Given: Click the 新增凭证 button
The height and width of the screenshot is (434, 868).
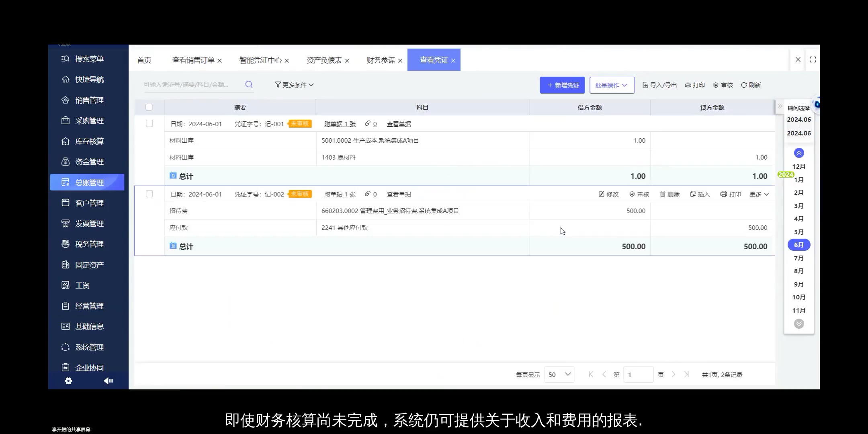Looking at the screenshot, I should (x=562, y=85).
